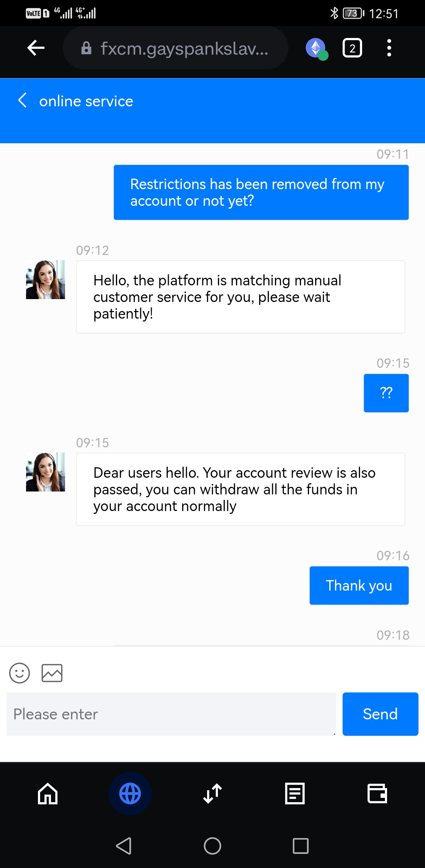Open the browser tab switcher showing 2

[x=352, y=48]
